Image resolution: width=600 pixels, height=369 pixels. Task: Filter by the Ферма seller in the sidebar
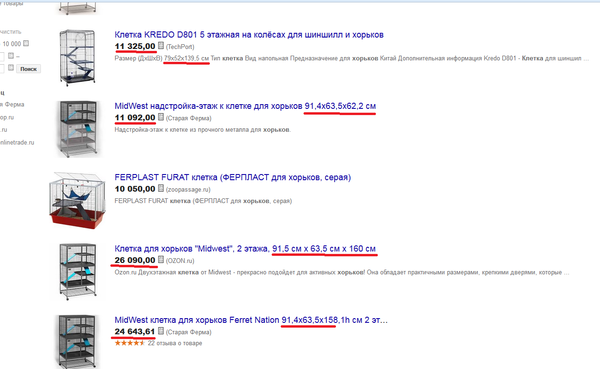12,104
